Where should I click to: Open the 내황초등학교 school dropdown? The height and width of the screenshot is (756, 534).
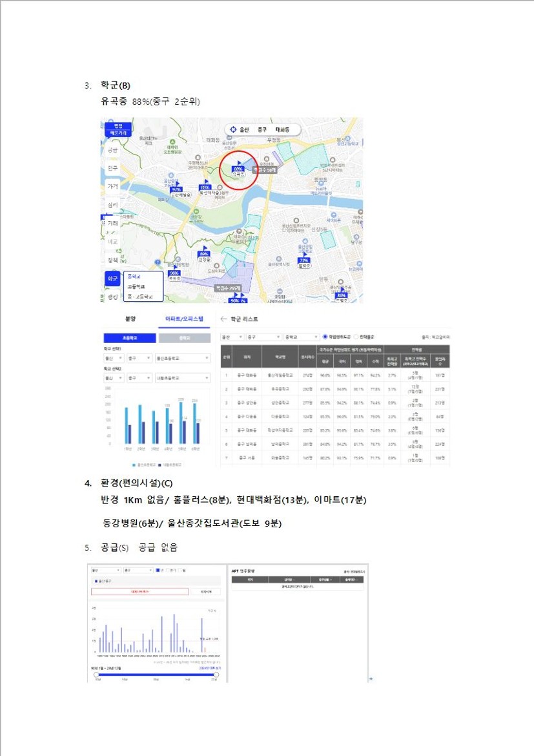click(182, 378)
